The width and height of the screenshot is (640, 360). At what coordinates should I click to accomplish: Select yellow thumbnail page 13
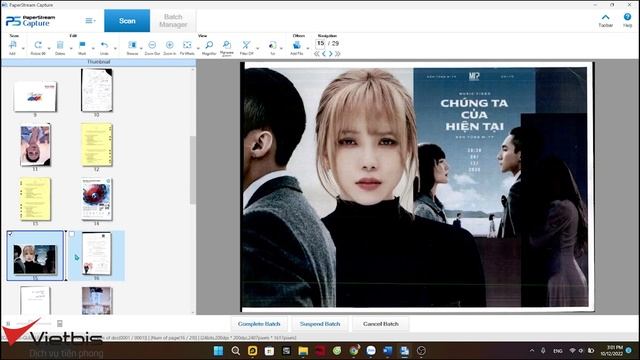click(x=35, y=199)
